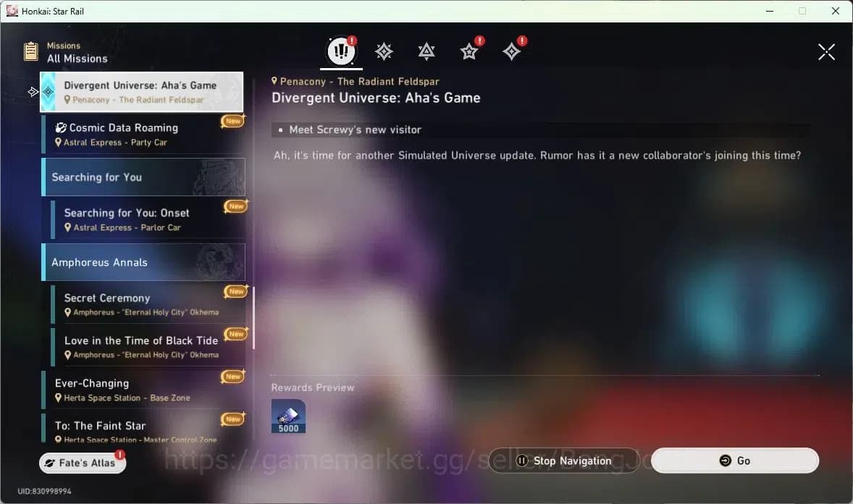Close the Honkai: Star Rail window
853x504 pixels.
point(836,11)
